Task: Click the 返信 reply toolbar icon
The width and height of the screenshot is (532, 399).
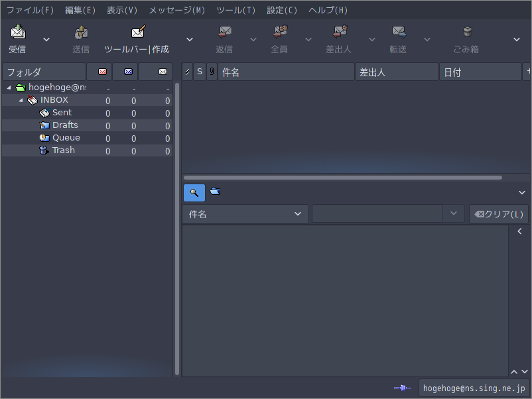Action: point(225,32)
